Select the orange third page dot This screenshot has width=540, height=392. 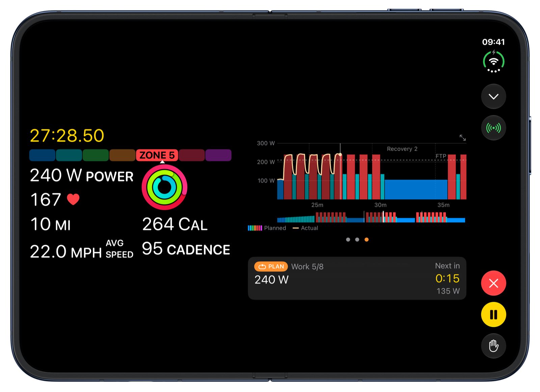coord(367,240)
